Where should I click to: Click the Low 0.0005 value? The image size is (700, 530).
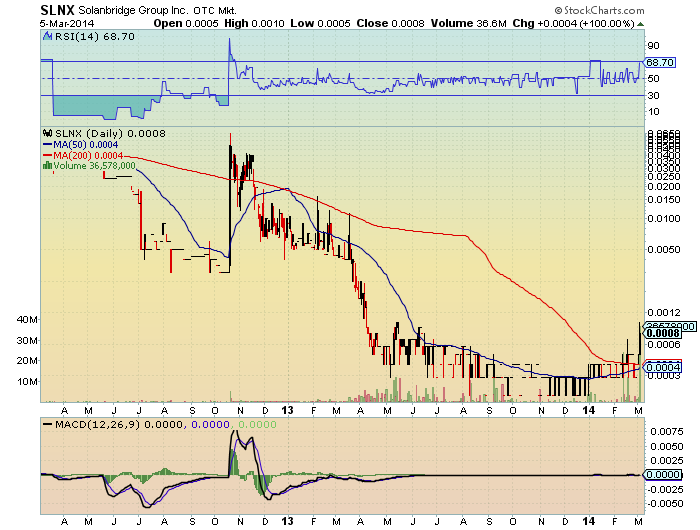click(x=320, y=24)
